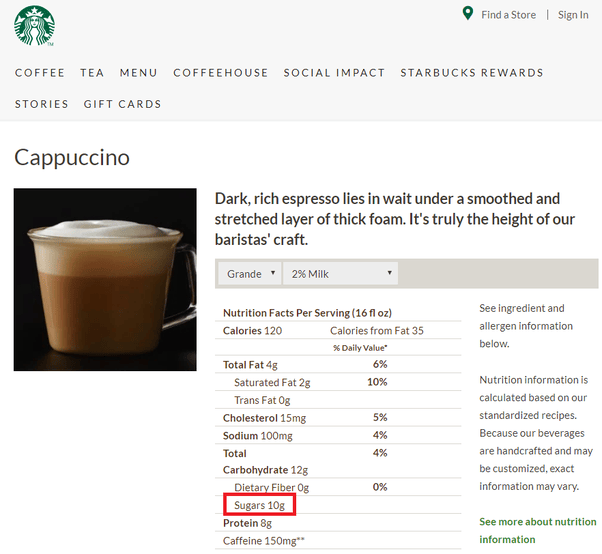This screenshot has height=554, width=602.
Task: Click the 6% total fat daily value
Action: 380,364
